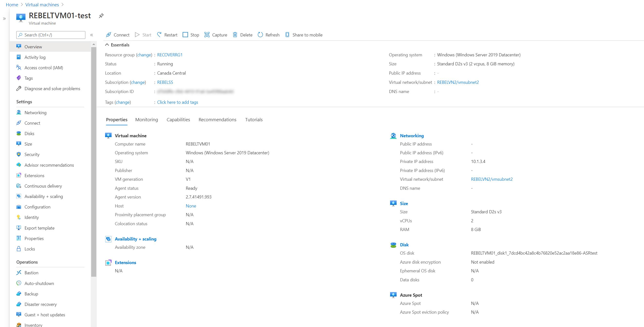Viewport: 644px width, 327px height.
Task: Open Security settings in sidebar
Action: (x=32, y=154)
